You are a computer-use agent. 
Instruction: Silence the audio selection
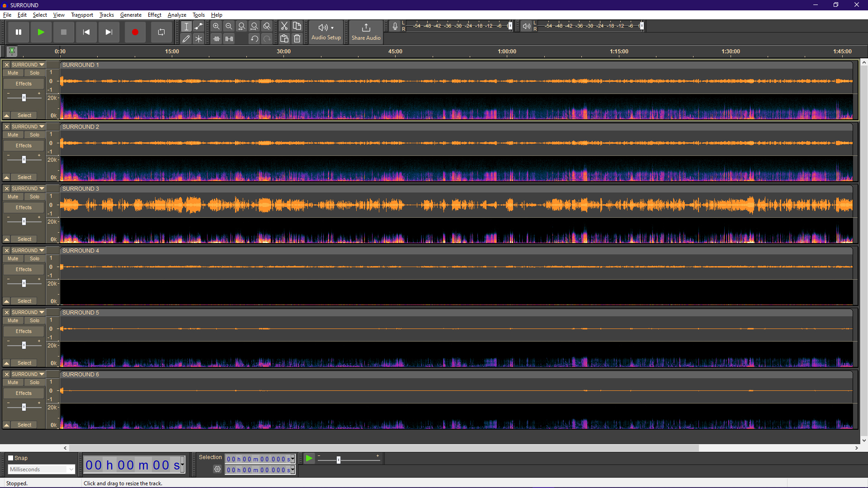tap(229, 39)
